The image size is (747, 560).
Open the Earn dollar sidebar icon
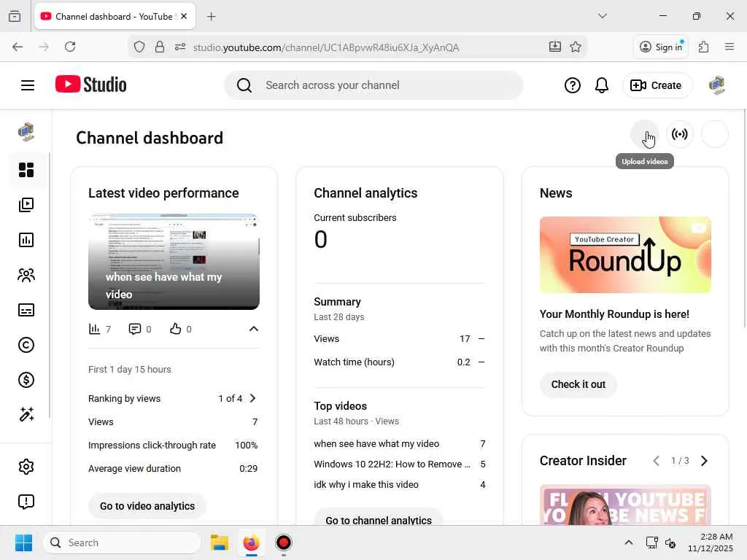coord(26,380)
